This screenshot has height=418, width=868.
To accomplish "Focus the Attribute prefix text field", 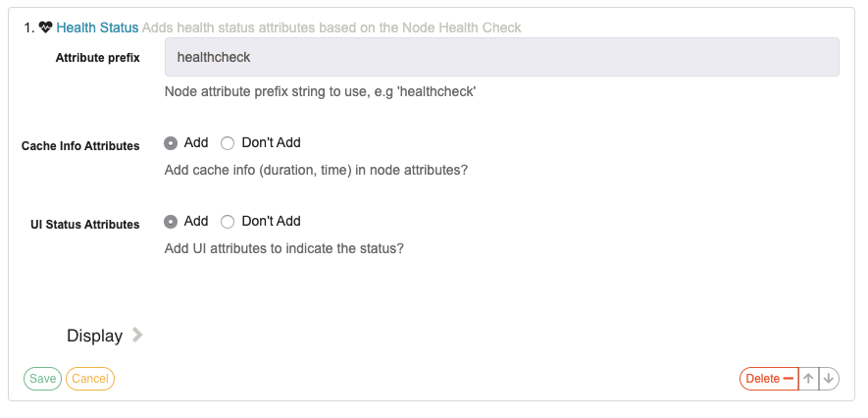I will pyautogui.click(x=501, y=57).
